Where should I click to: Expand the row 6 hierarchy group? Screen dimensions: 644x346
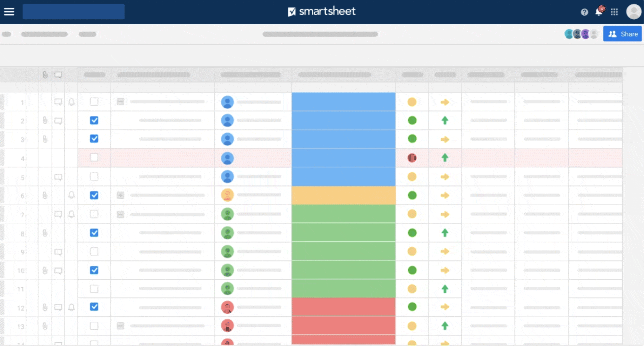[x=120, y=195]
